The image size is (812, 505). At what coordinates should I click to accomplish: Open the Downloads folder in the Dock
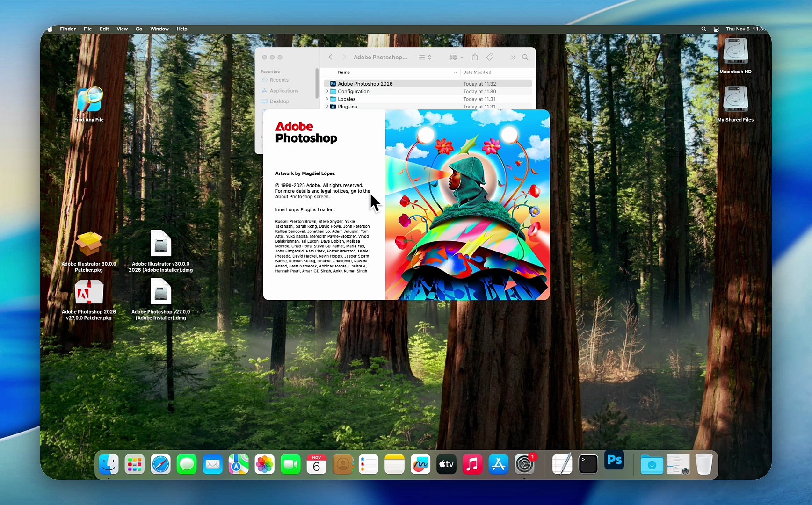[652, 464]
